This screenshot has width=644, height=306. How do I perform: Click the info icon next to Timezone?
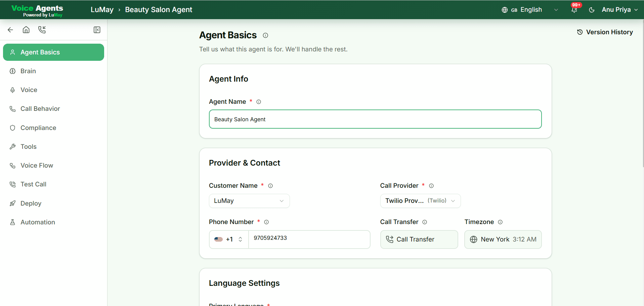[500, 222]
